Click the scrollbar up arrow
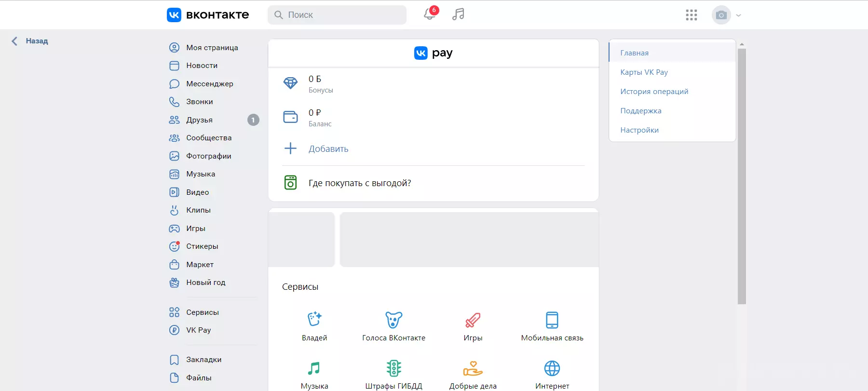This screenshot has width=868, height=391. 742,44
